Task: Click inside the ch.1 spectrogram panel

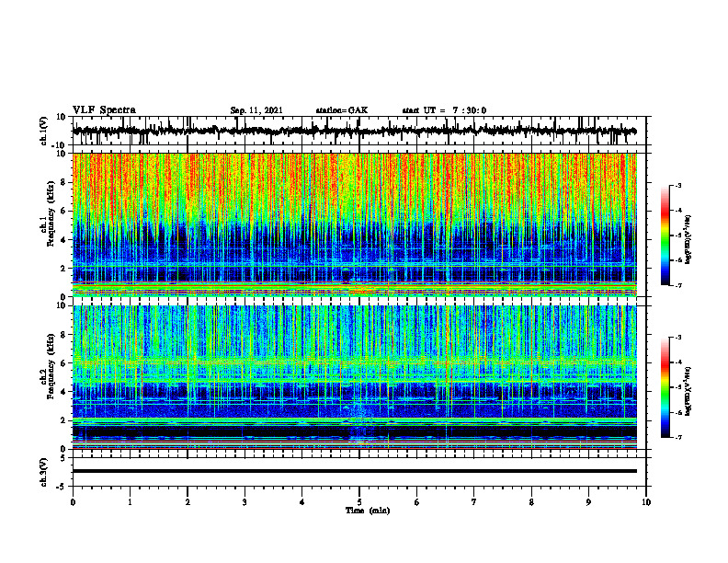Action: (354, 224)
